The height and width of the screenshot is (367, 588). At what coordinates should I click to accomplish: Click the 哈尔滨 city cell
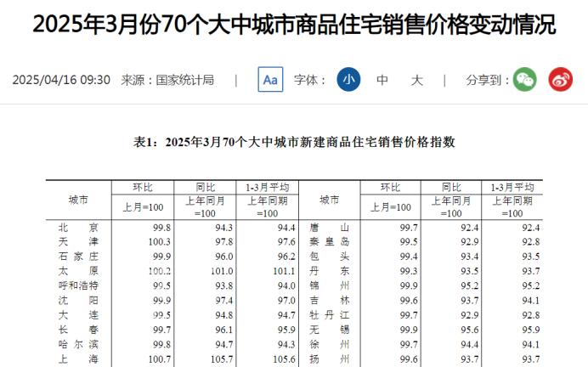click(x=77, y=344)
